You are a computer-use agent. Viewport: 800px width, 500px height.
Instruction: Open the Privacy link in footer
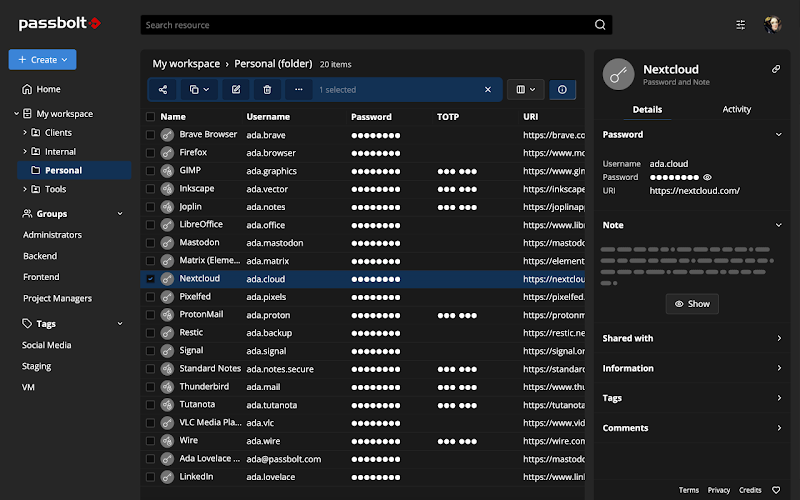718,490
